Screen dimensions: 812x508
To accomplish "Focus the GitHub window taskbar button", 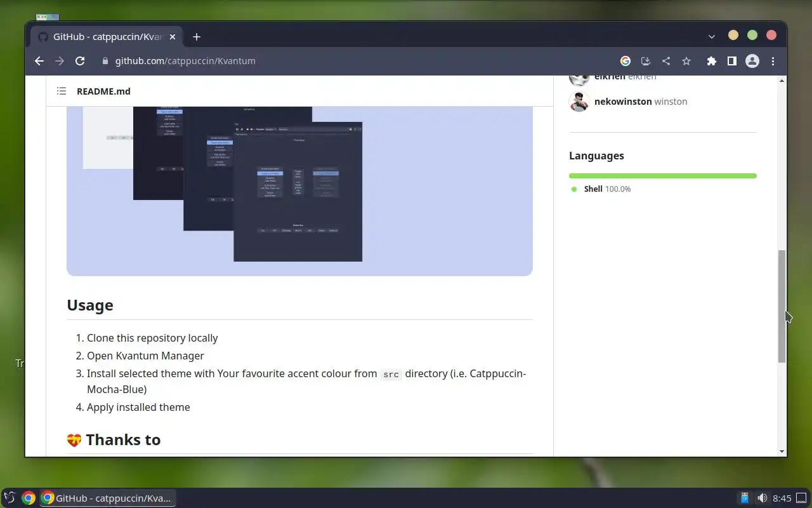I will pos(108,498).
